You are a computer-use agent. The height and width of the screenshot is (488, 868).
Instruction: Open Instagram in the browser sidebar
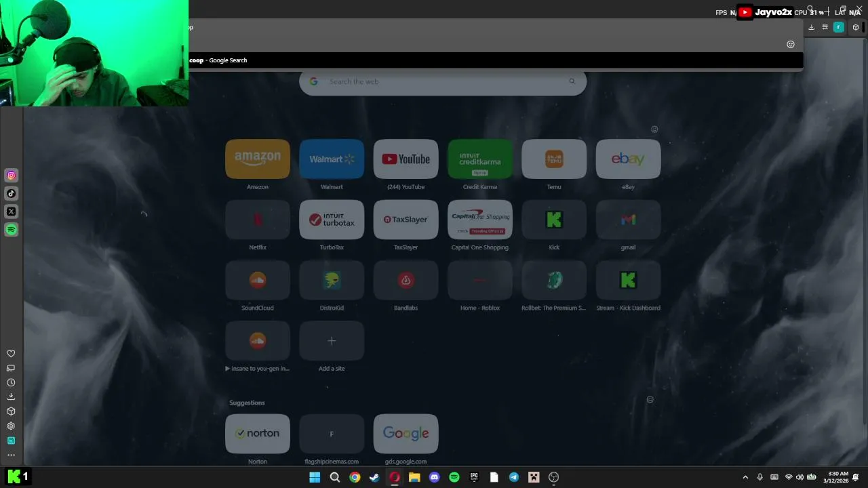pos(12,176)
